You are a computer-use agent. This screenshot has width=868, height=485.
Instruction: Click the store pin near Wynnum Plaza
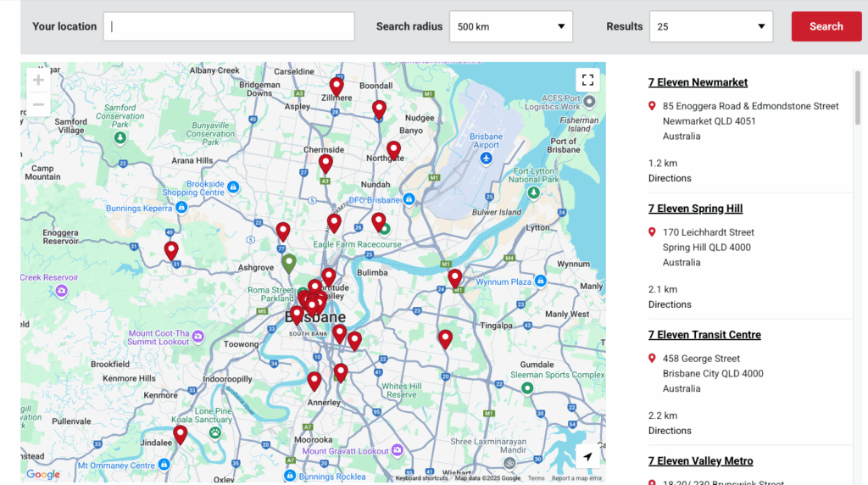coord(454,277)
